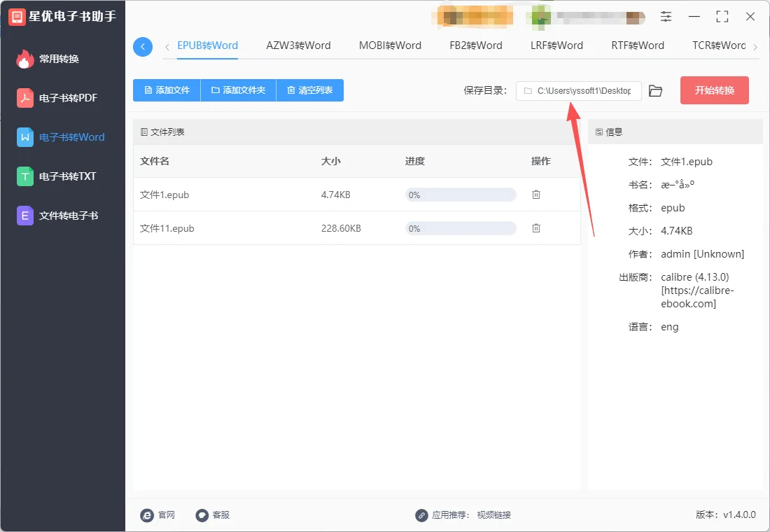Open the 官网 link icon
This screenshot has height=532, width=770.
(x=147, y=515)
